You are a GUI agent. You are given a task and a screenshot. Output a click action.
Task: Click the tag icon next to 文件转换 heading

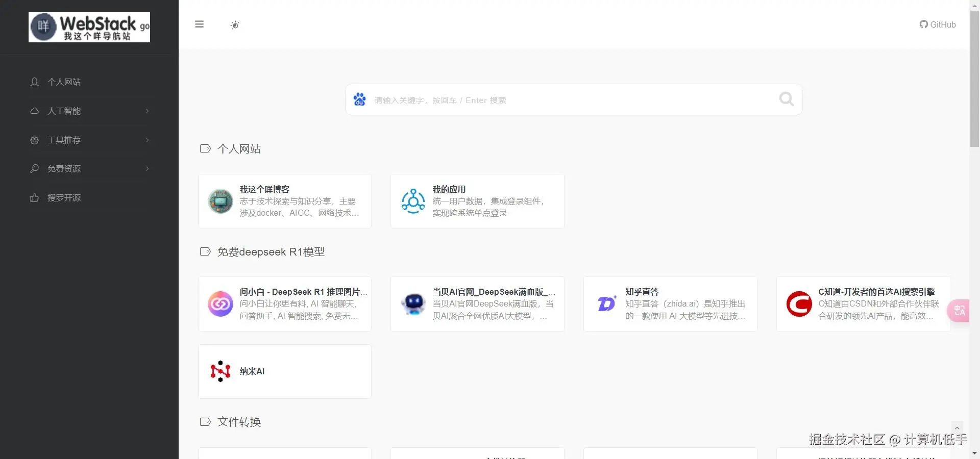[x=205, y=422]
